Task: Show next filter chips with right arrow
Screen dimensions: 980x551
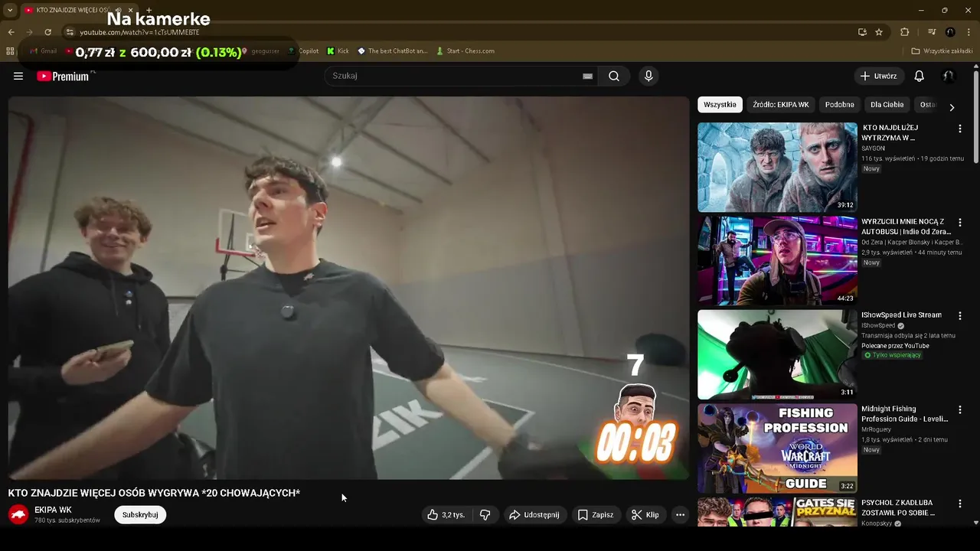Action: click(952, 107)
